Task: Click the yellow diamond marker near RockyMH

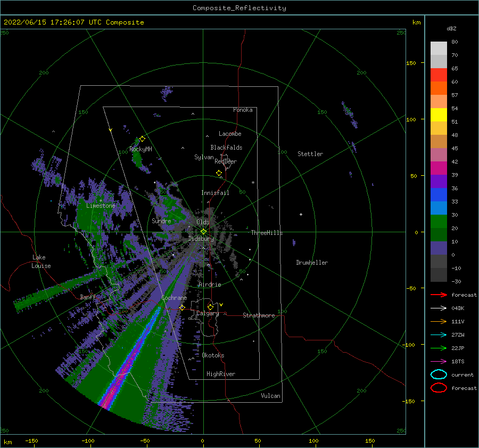Action: 142,139
